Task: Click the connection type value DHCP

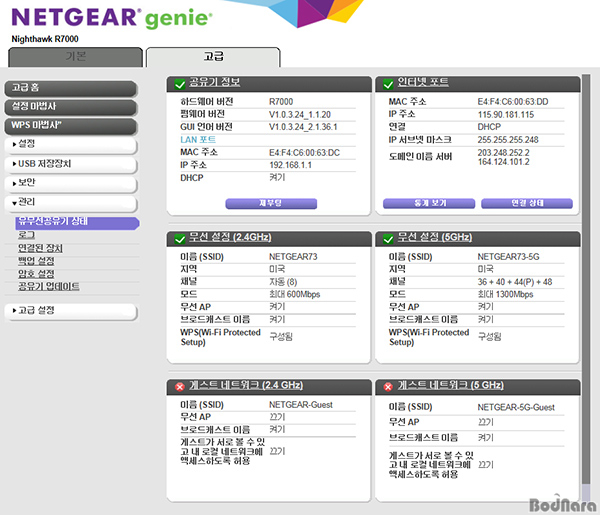Action: click(489, 127)
